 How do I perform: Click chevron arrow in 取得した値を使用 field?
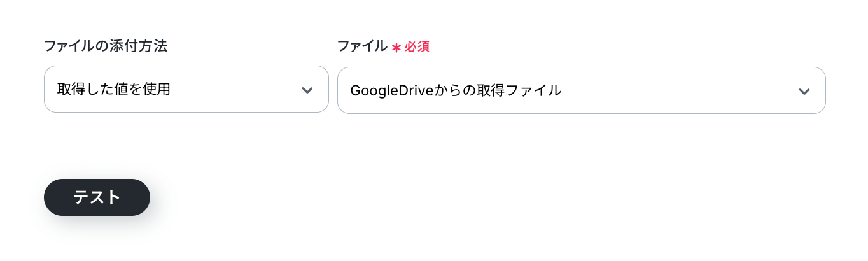[307, 90]
